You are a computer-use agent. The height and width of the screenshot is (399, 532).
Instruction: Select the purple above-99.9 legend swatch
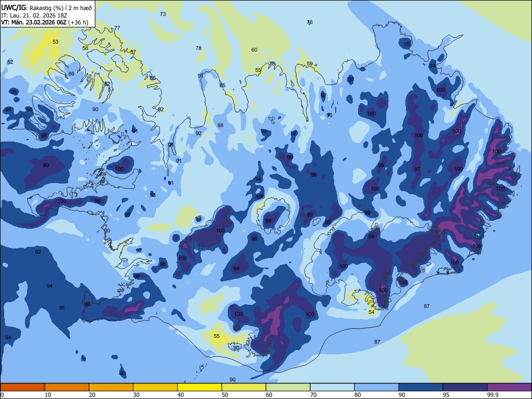(509, 387)
